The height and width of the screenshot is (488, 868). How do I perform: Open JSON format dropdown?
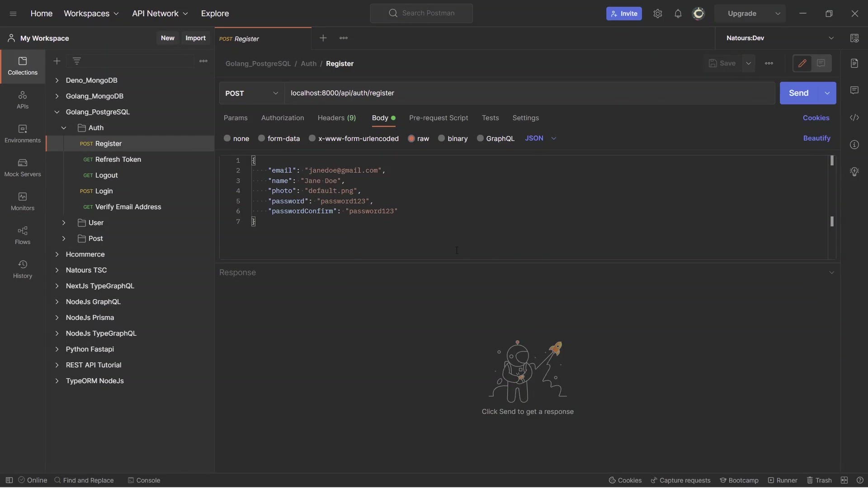[540, 138]
